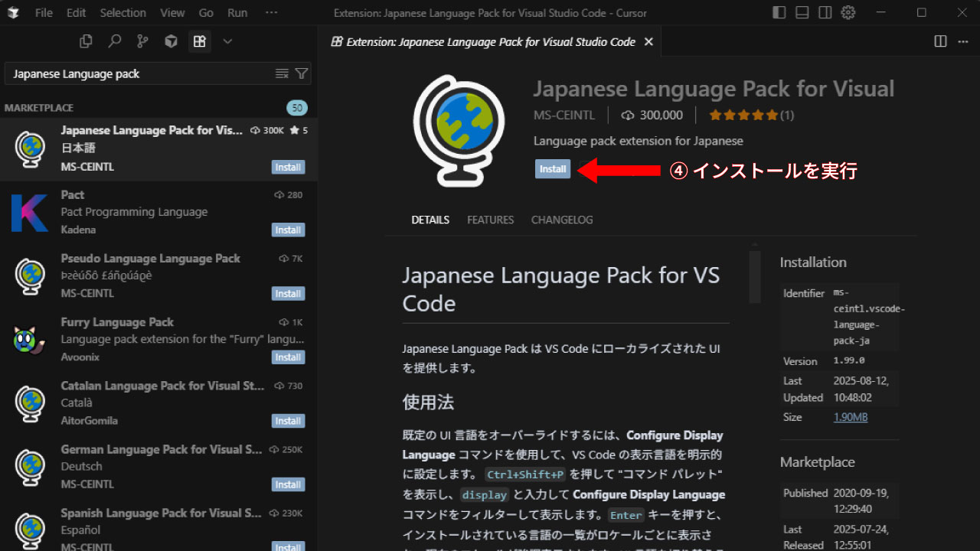
Task: Open the extensions filter funnel icon
Action: pos(302,73)
